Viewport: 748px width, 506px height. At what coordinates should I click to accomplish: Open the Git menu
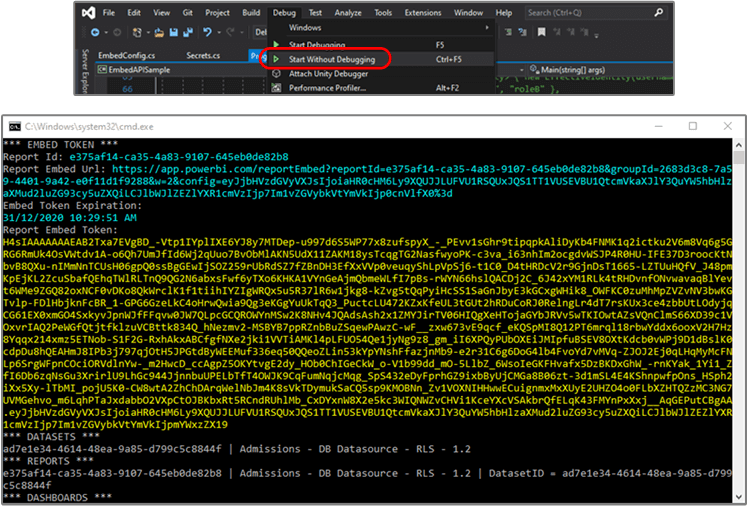tap(188, 13)
